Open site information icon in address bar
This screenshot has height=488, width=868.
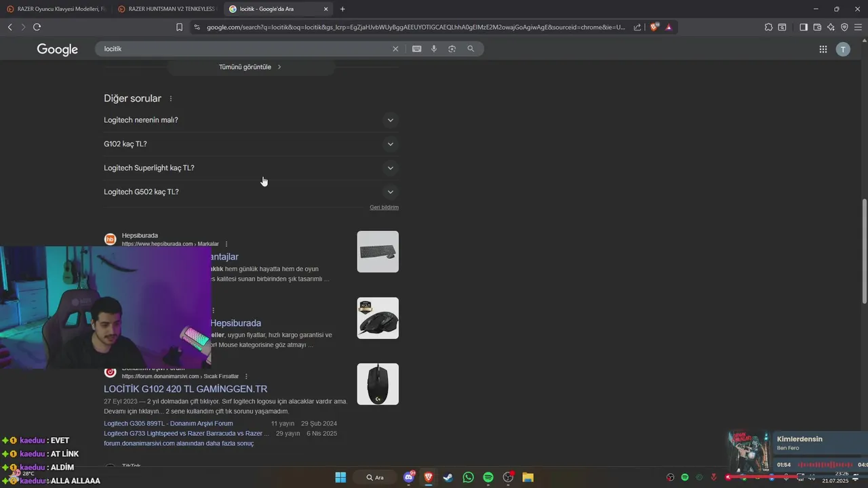(197, 27)
